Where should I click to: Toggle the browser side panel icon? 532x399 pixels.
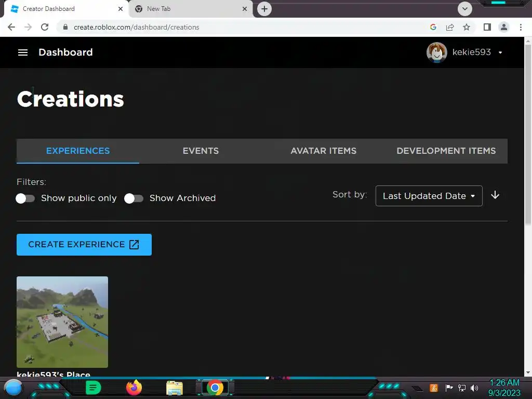pyautogui.click(x=487, y=27)
